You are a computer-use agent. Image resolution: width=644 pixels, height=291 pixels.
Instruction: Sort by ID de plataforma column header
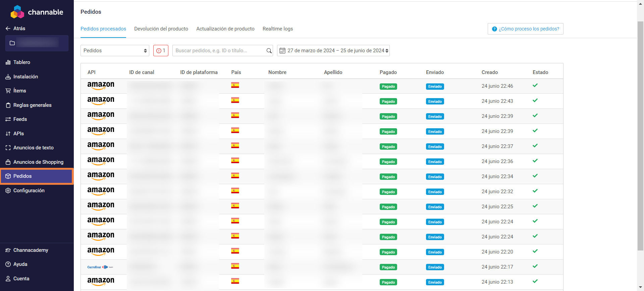coord(199,72)
